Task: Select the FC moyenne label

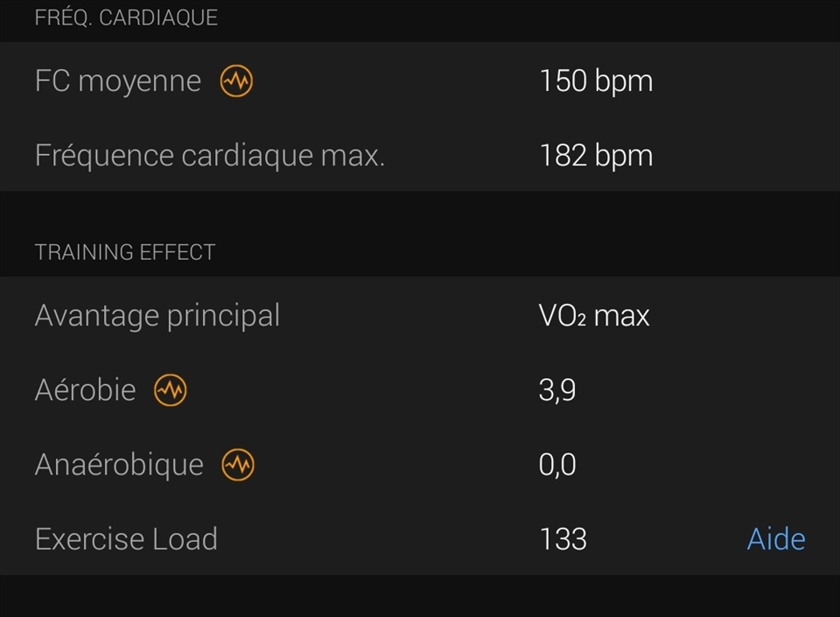Action: [x=118, y=81]
